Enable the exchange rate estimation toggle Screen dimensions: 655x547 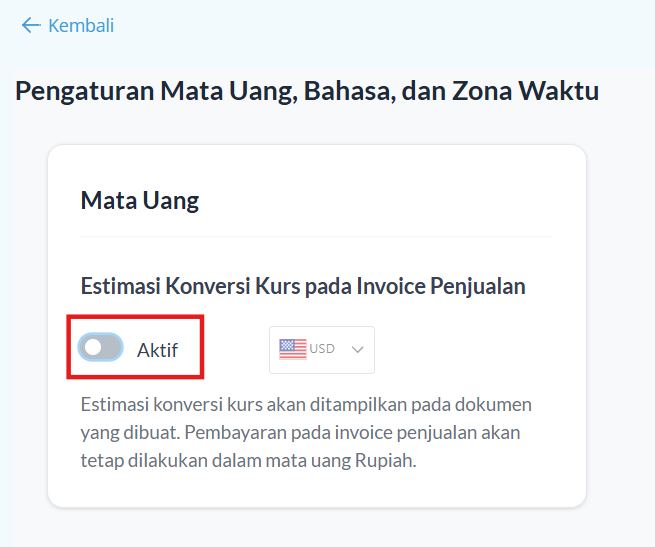pyautogui.click(x=102, y=348)
